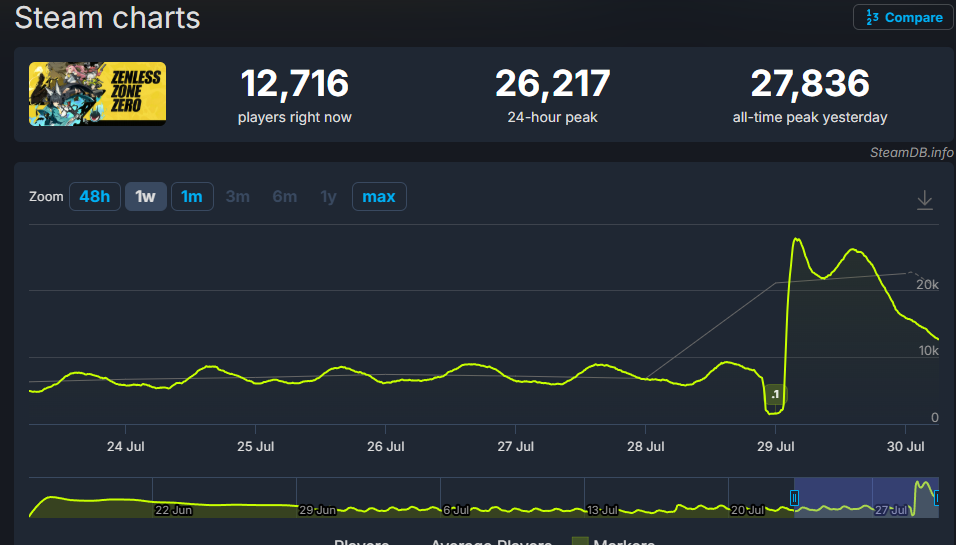The image size is (956, 545).
Task: Click the 12,716 players right now value
Action: click(x=294, y=84)
